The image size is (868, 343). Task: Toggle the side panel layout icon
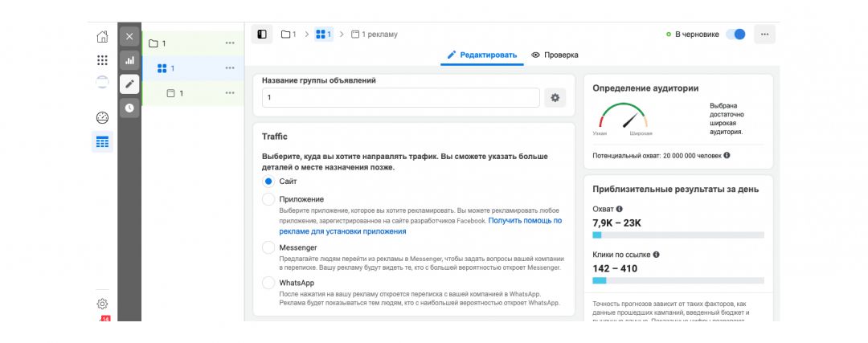[x=261, y=35]
